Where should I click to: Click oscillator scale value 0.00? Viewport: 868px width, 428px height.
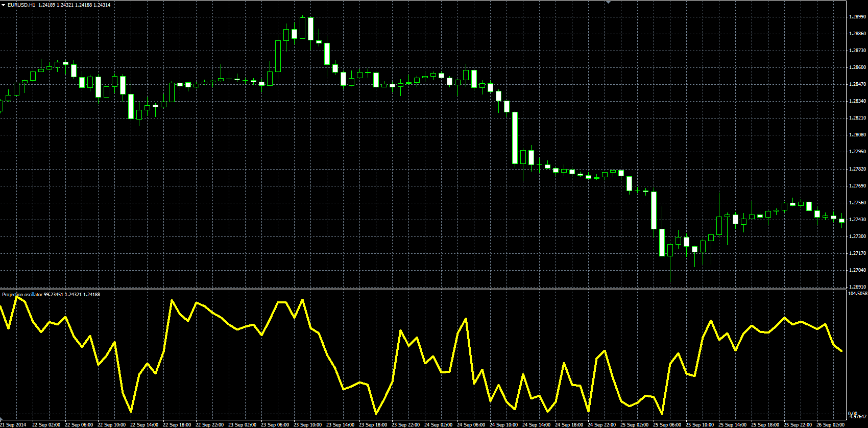click(x=852, y=413)
